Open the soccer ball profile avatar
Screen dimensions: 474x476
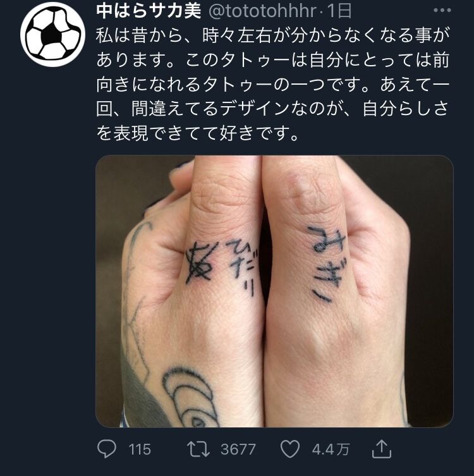pyautogui.click(x=52, y=34)
